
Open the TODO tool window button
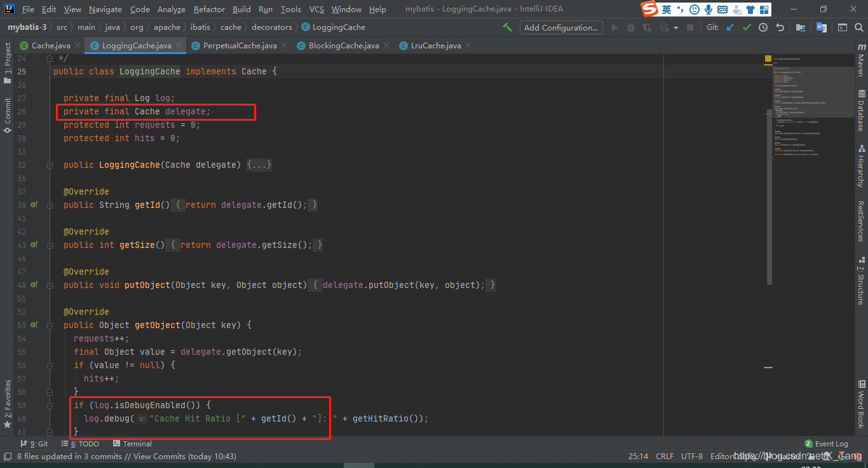click(x=81, y=443)
